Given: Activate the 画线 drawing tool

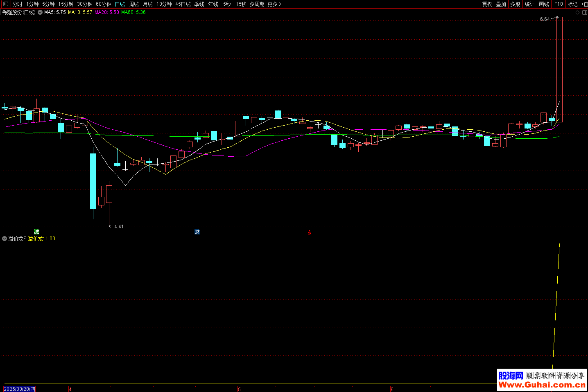Looking at the screenshot, I should pos(544,4).
